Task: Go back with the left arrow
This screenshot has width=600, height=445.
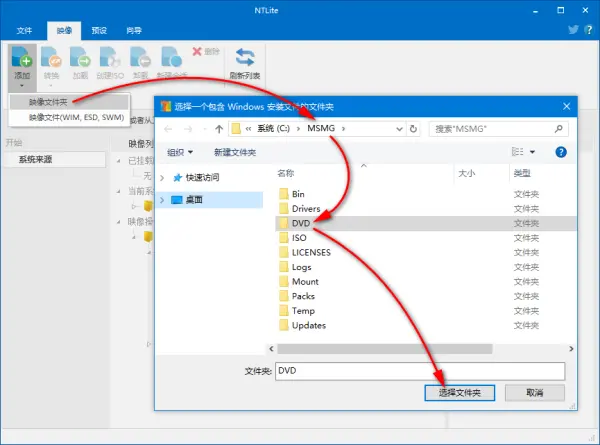Action: (168, 129)
